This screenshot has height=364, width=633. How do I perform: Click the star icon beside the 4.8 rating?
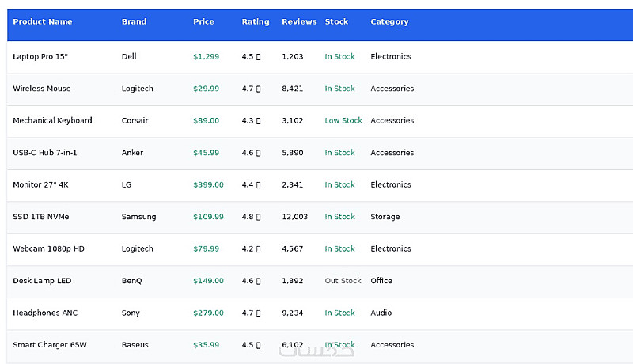pos(259,217)
